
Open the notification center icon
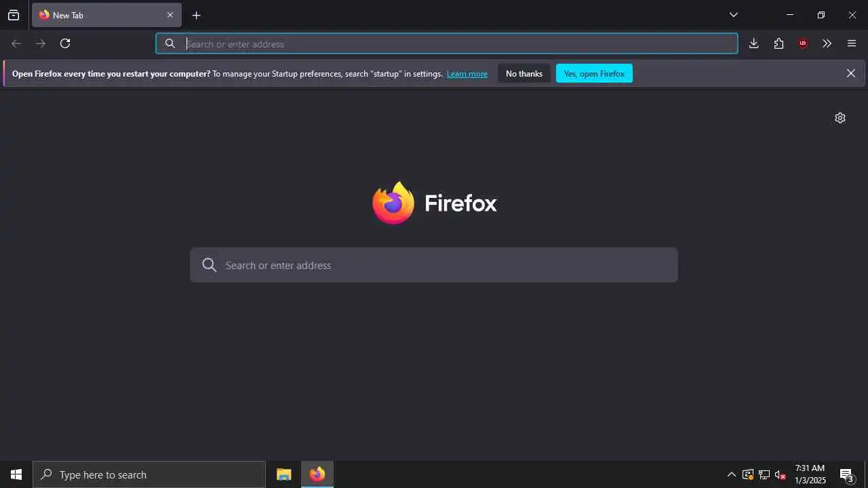click(846, 474)
